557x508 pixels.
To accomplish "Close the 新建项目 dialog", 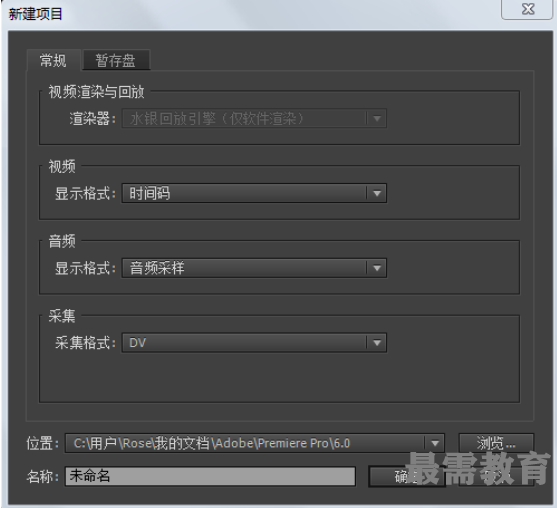I will click(528, 9).
